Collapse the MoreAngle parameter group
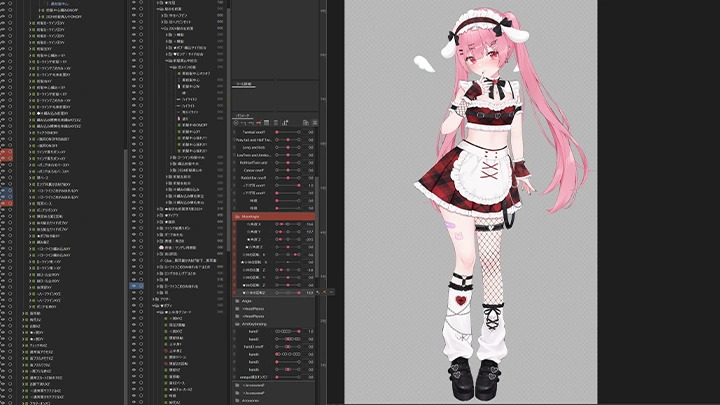This screenshot has height=405, width=720. pos(237,216)
